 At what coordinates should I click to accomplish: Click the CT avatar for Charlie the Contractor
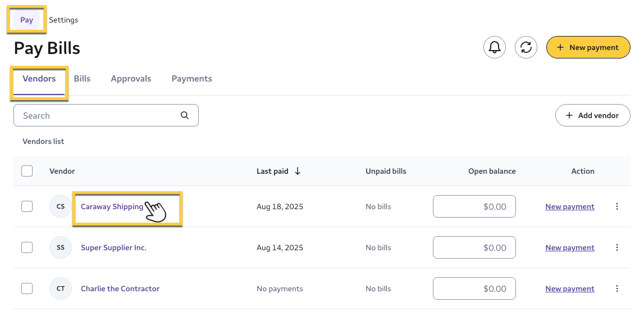(x=61, y=288)
